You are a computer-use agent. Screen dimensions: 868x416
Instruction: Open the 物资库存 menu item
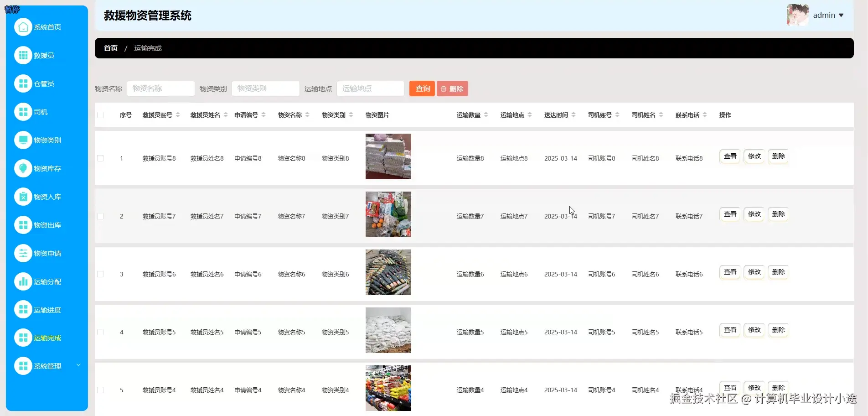[x=47, y=169]
